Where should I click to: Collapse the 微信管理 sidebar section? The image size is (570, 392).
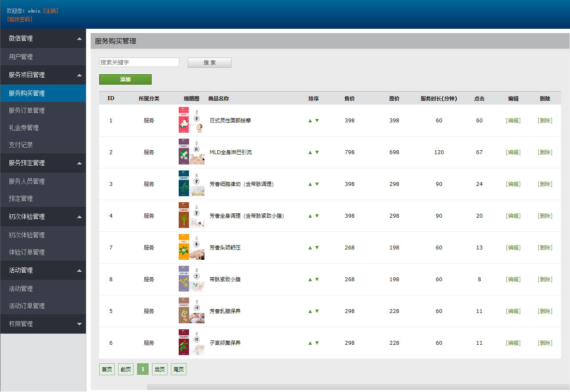(x=79, y=39)
